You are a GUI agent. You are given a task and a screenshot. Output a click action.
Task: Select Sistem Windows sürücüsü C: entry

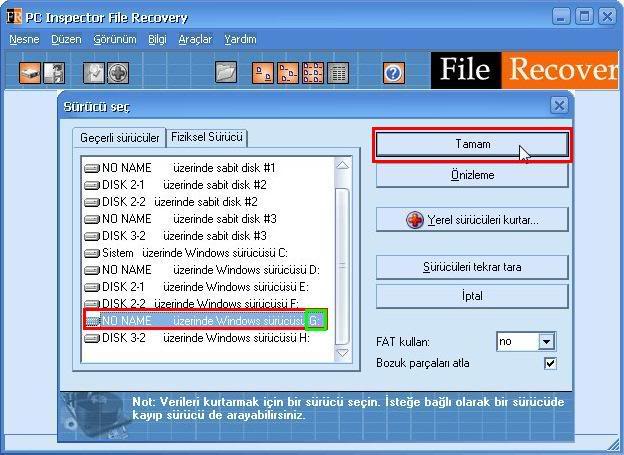(186, 253)
